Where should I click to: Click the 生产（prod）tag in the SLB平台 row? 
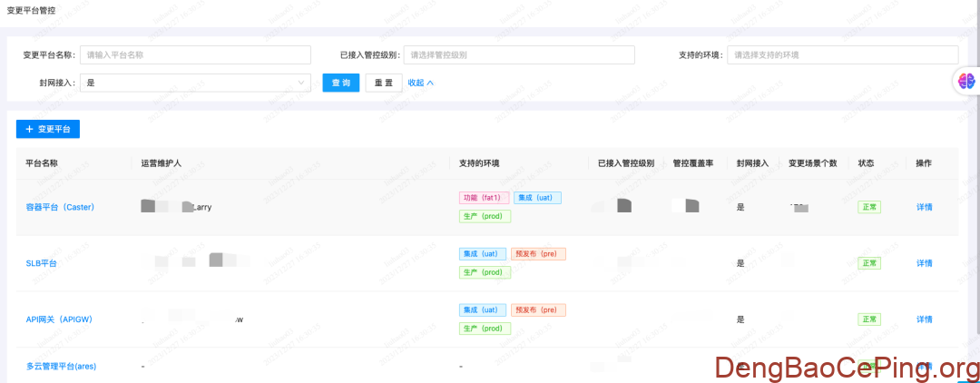tap(485, 272)
